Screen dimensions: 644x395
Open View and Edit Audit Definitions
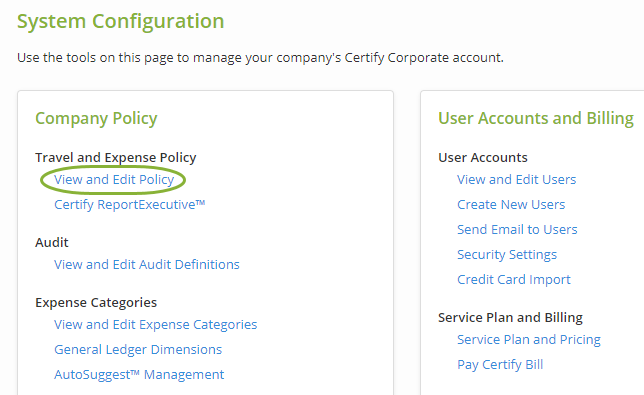tap(147, 264)
